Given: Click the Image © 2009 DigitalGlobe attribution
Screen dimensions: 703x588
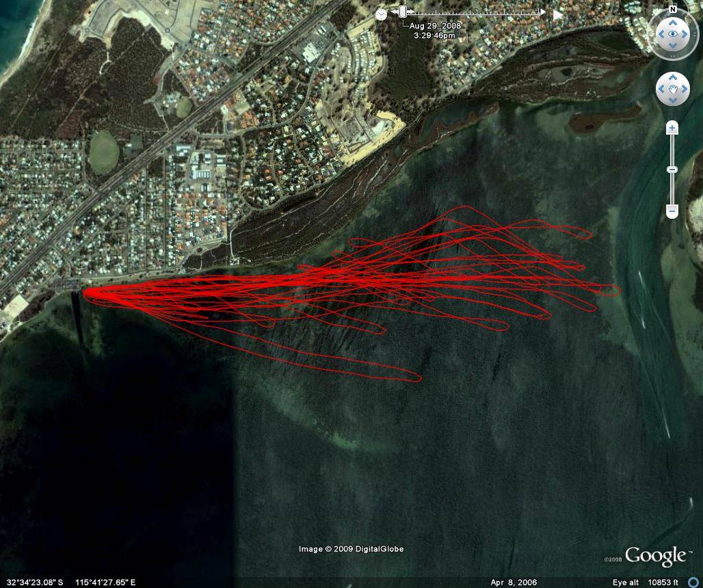Looking at the screenshot, I should [351, 549].
